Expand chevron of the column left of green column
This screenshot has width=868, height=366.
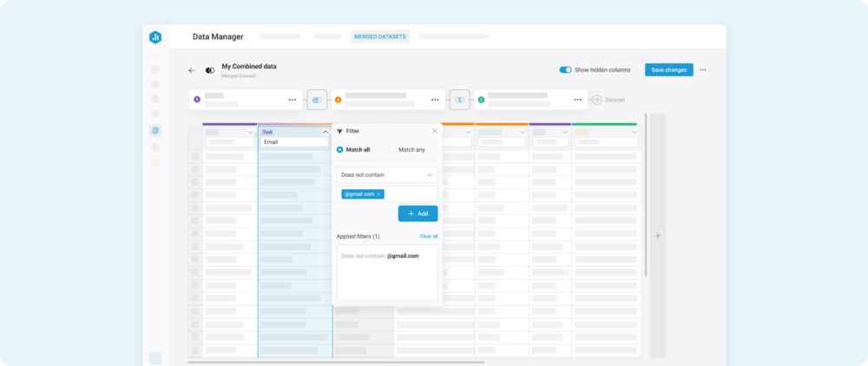tap(565, 133)
